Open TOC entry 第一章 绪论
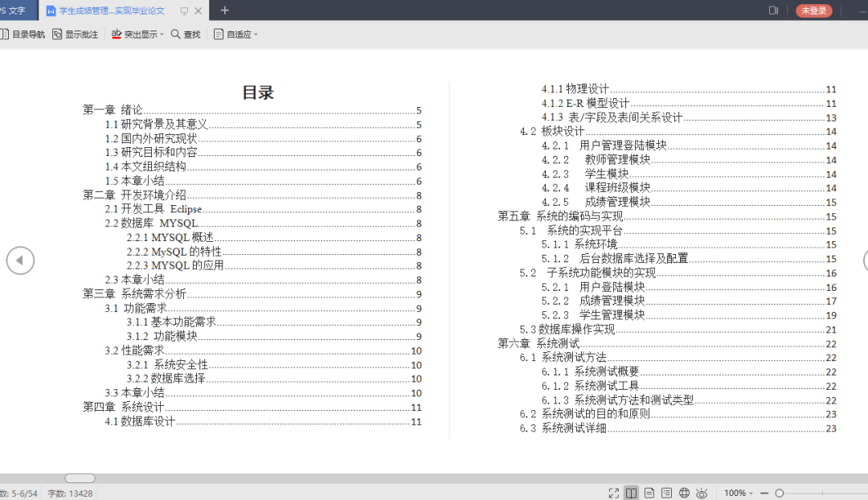 tap(252, 110)
